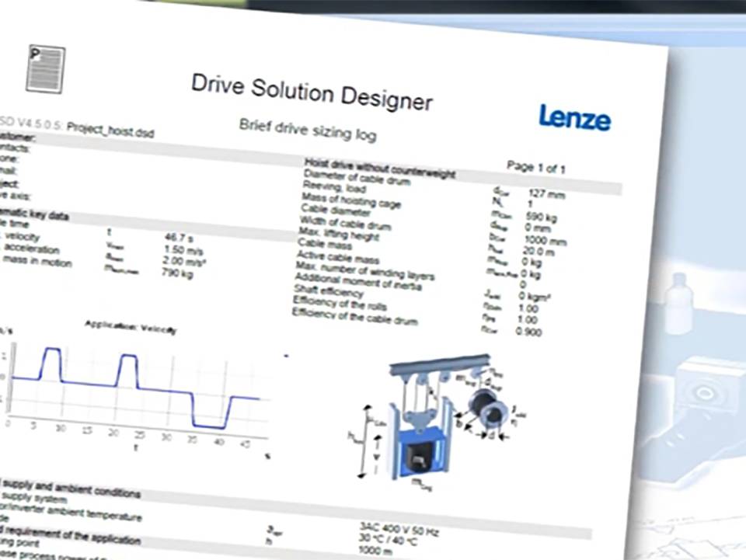Viewport: 746px width, 560px height.
Task: Select the '1.50 m/s' velocity value
Action: (x=183, y=249)
